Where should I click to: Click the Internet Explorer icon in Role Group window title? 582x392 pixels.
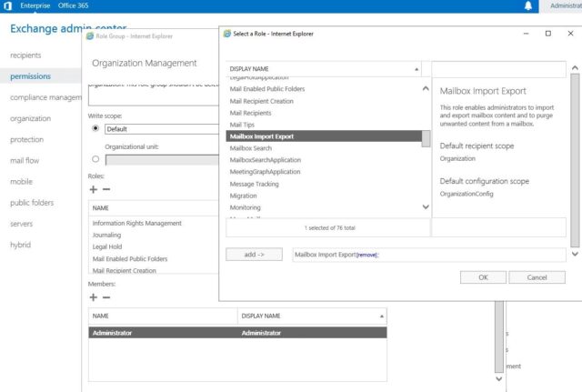[90, 36]
